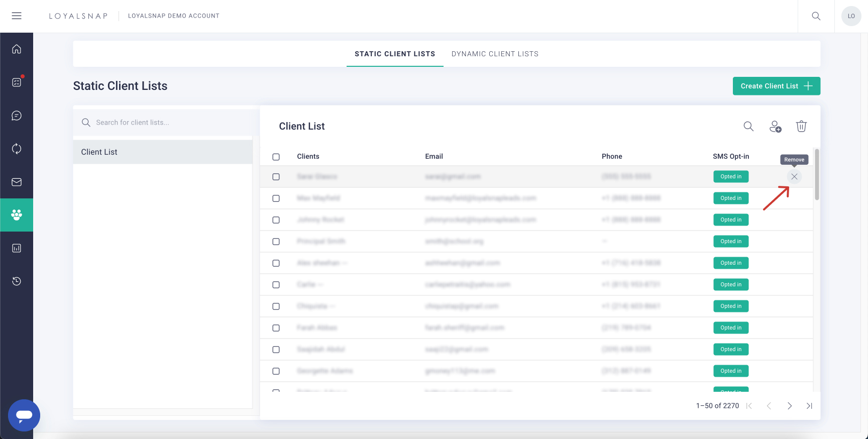Image resolution: width=868 pixels, height=439 pixels.
Task: Jump to the last page of clients
Action: pos(809,406)
